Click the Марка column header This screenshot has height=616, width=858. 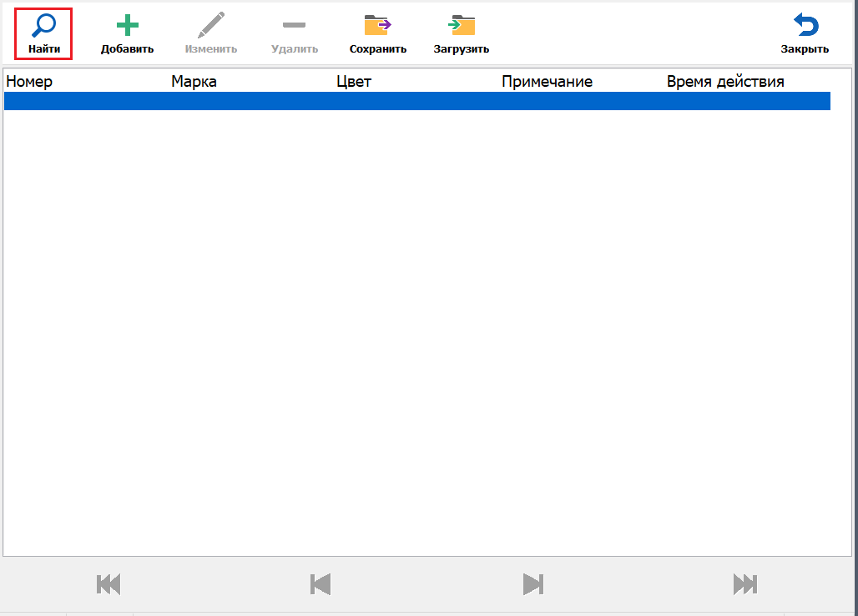pos(194,82)
